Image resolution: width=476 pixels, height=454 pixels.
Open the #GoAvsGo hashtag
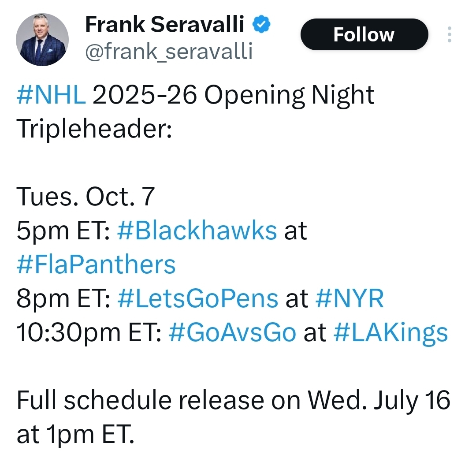tap(232, 333)
